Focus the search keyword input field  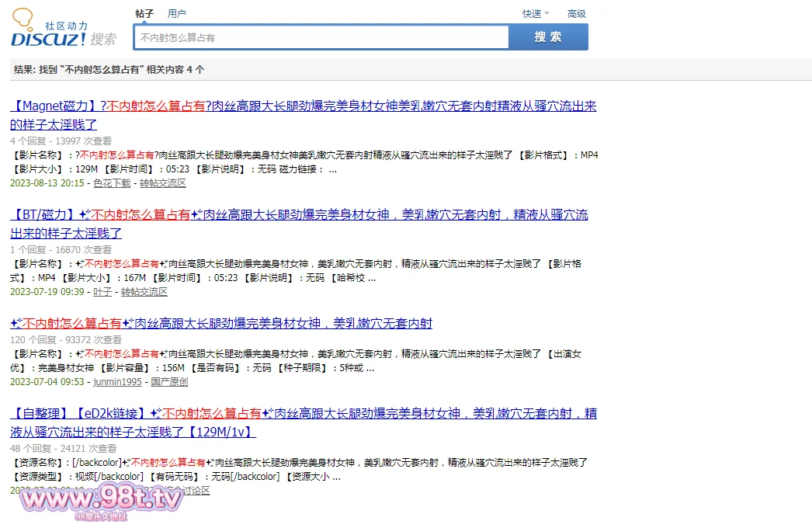coord(321,37)
